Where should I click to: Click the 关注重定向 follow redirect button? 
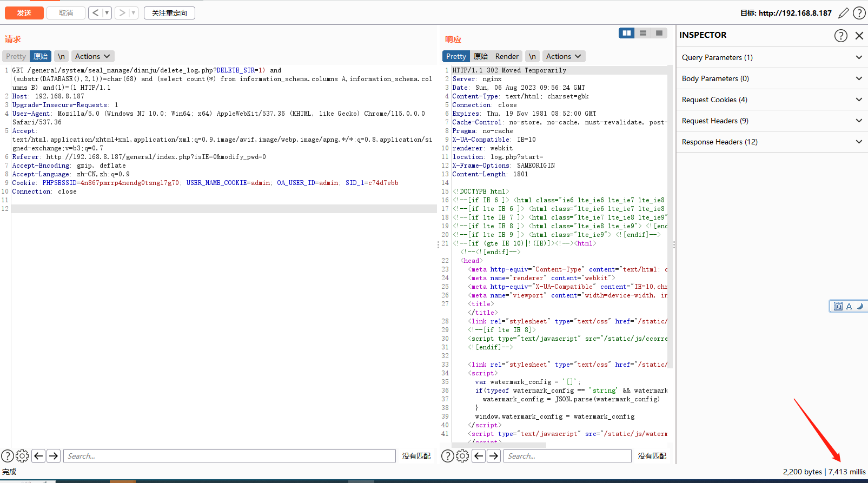169,13
